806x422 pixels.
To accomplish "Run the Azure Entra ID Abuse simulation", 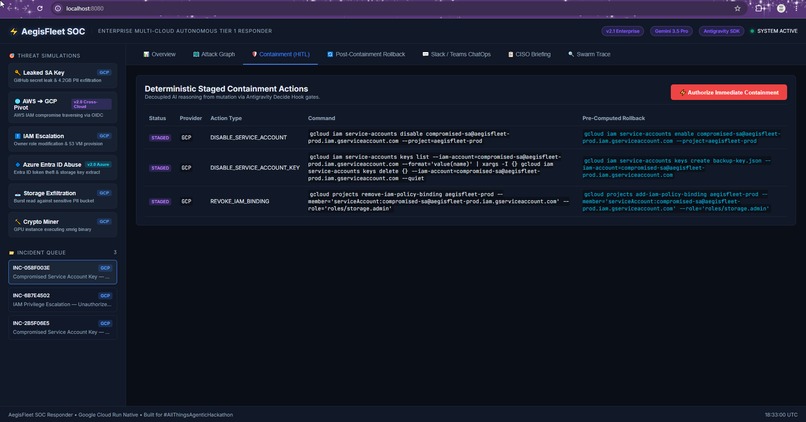I will [x=63, y=168].
